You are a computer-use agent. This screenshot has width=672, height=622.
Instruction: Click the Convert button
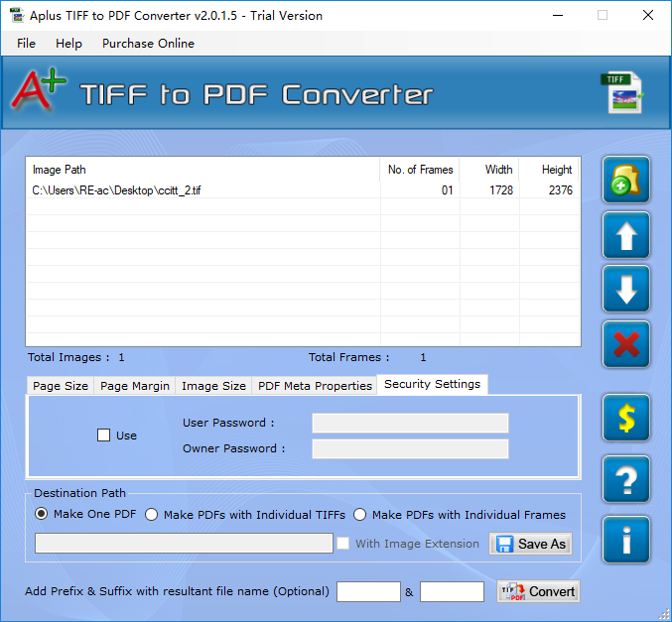(x=538, y=591)
